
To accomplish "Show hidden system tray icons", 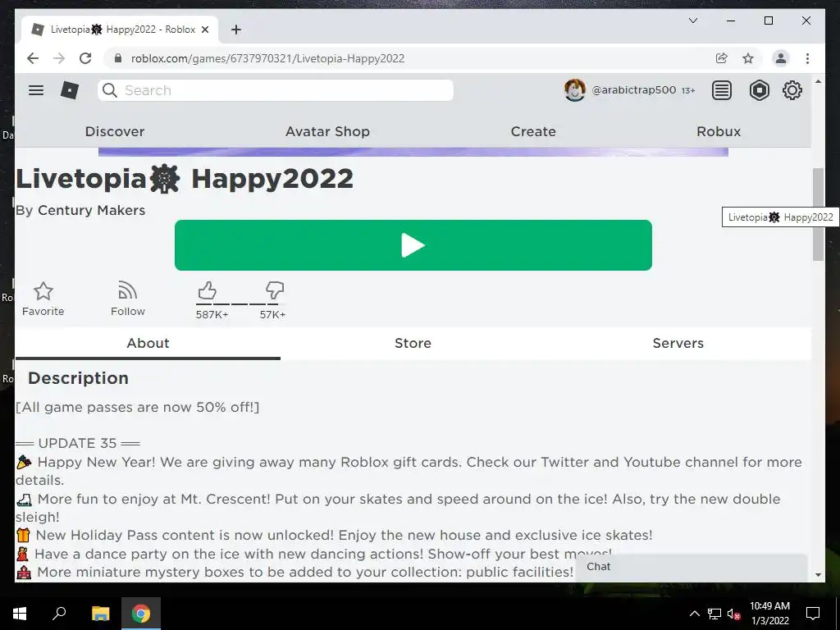I will pos(694,614).
